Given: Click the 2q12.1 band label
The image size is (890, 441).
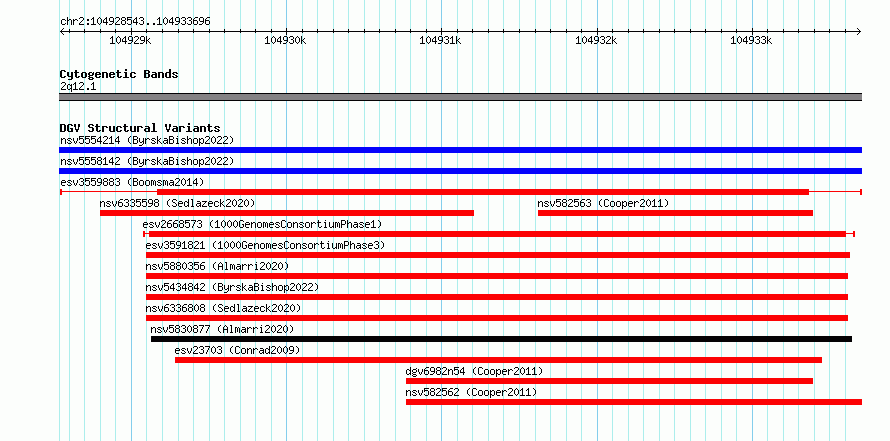Looking at the screenshot, I should 77,86.
